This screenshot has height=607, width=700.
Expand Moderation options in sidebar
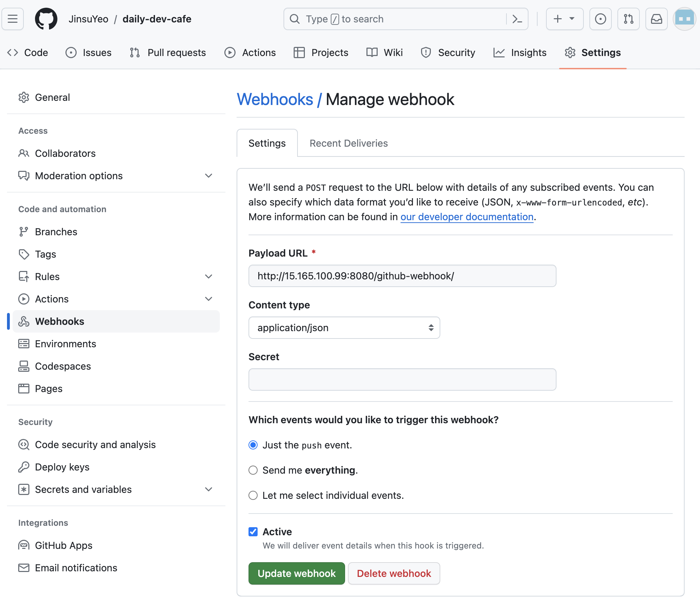[209, 176]
